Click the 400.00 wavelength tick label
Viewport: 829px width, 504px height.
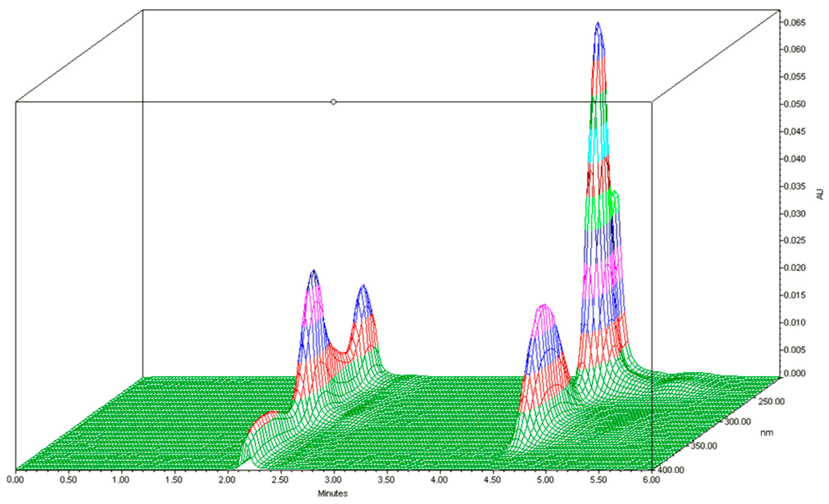(671, 470)
